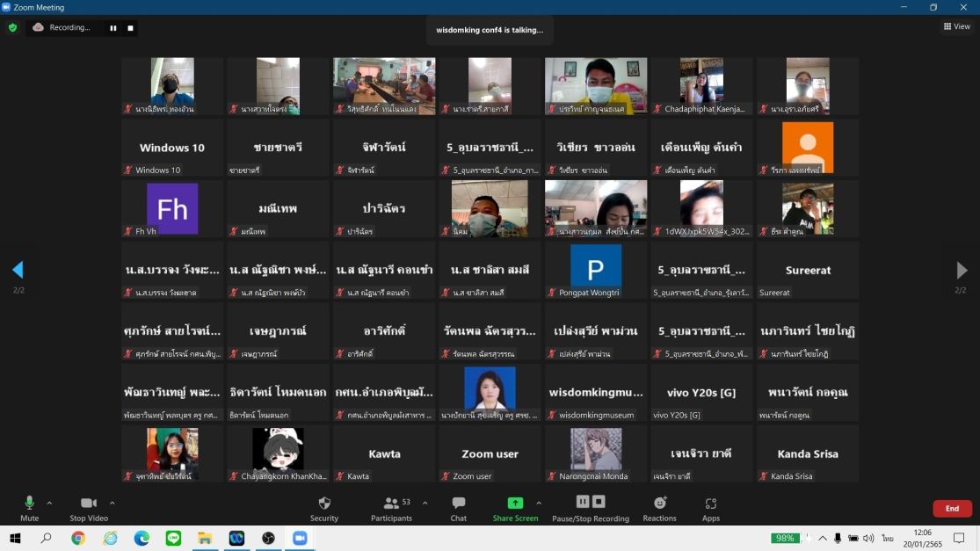The width and height of the screenshot is (980, 551).
Task: Open the Windows notification center
Action: pyautogui.click(x=960, y=538)
